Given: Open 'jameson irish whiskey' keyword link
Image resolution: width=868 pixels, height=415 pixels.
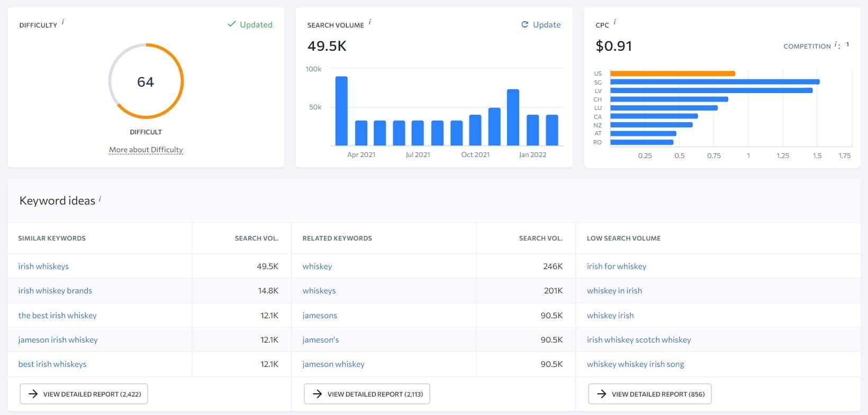Looking at the screenshot, I should (58, 339).
